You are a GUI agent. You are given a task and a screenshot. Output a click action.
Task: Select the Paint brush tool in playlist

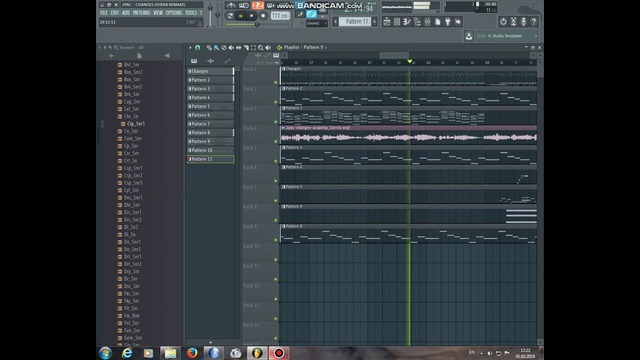click(216, 48)
